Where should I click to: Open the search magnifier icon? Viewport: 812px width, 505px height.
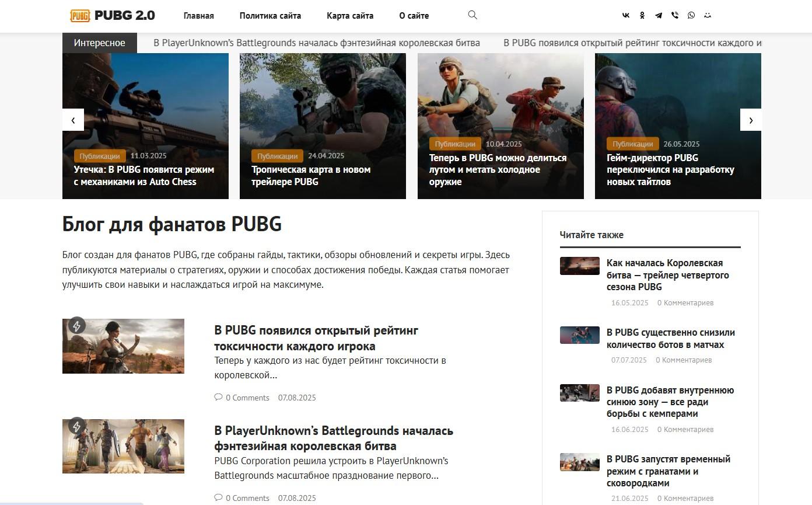pyautogui.click(x=473, y=15)
